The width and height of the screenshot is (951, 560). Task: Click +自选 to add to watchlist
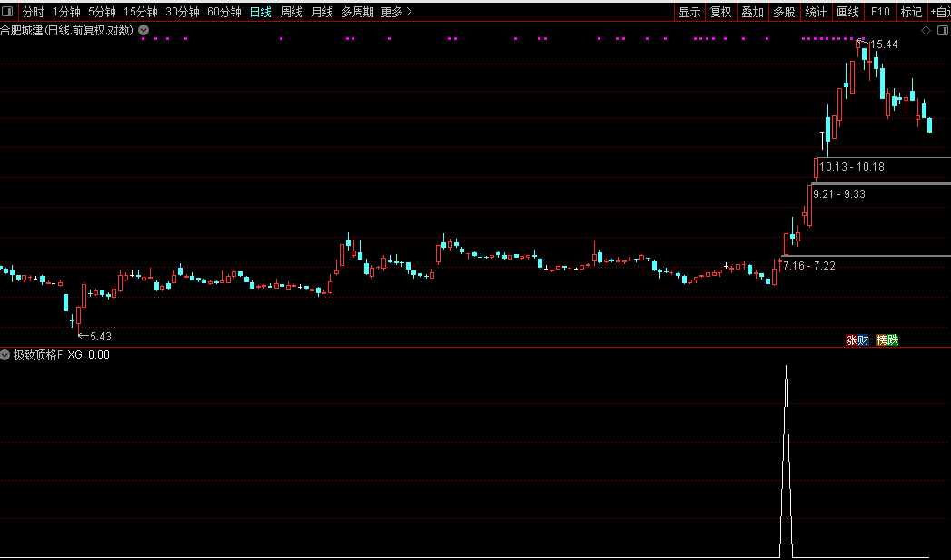[x=939, y=12]
